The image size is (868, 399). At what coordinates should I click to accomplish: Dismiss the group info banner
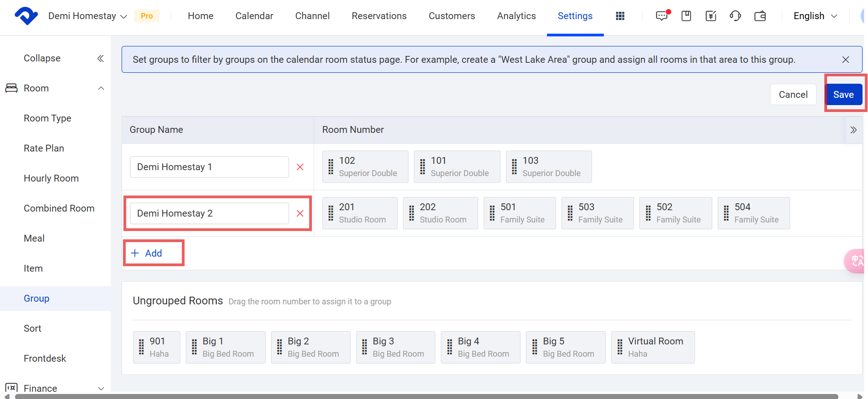846,60
